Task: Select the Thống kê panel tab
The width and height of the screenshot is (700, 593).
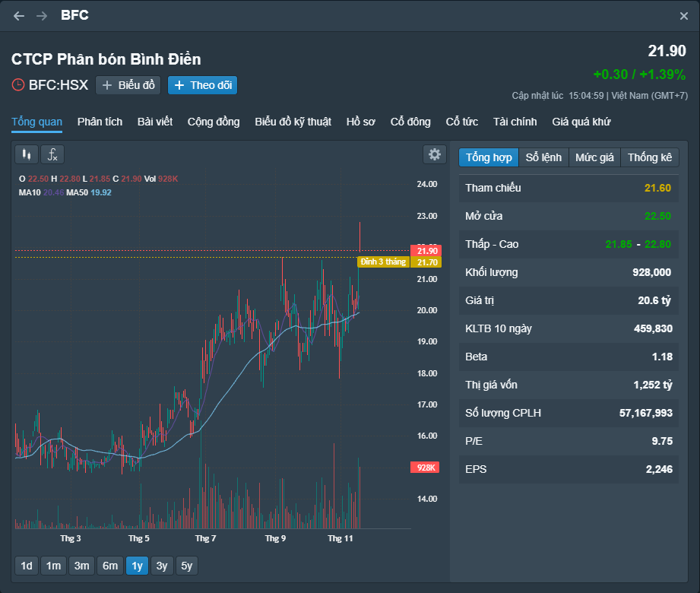Action: (x=650, y=157)
